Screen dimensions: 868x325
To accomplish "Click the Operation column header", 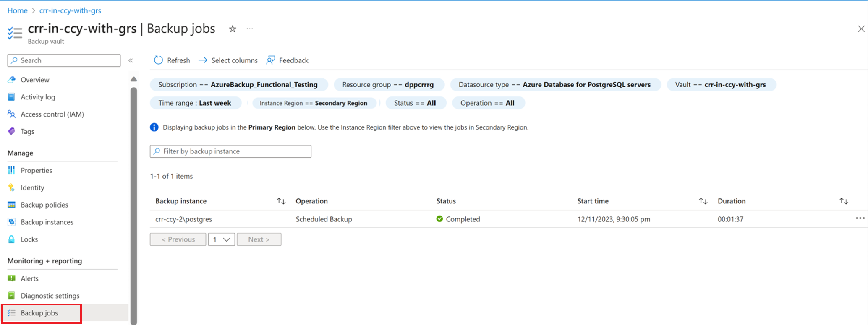I will 311,201.
